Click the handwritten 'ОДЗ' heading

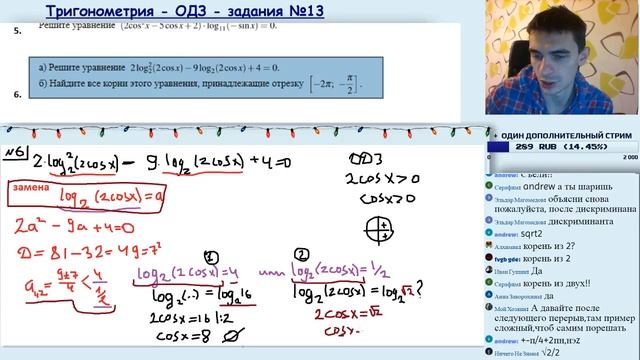[366, 159]
